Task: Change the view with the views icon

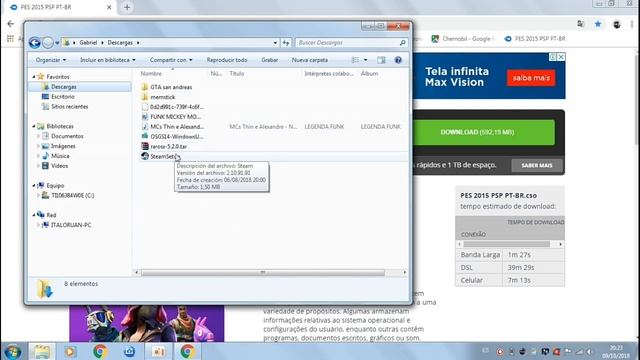Action: click(356, 60)
